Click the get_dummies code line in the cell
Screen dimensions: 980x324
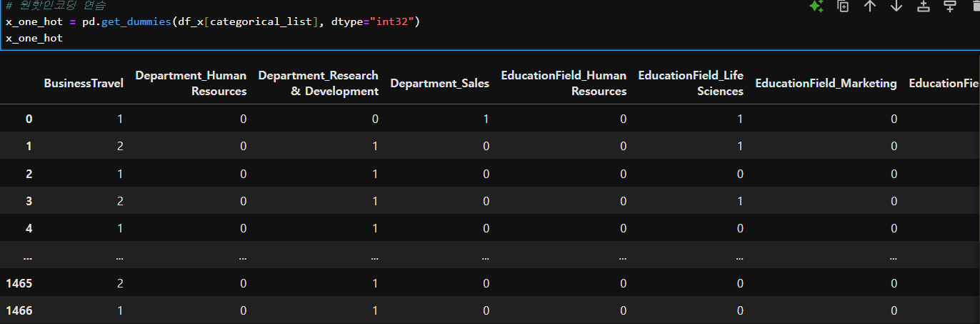click(213, 22)
